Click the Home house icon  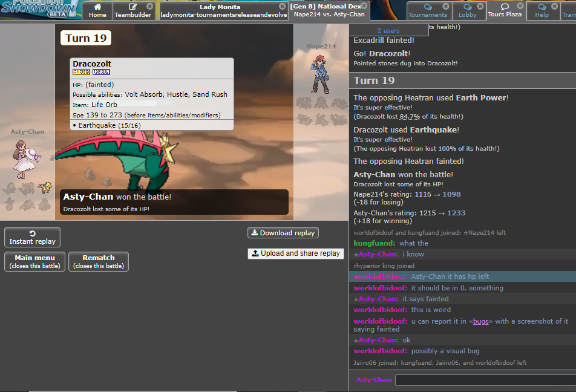click(x=97, y=7)
